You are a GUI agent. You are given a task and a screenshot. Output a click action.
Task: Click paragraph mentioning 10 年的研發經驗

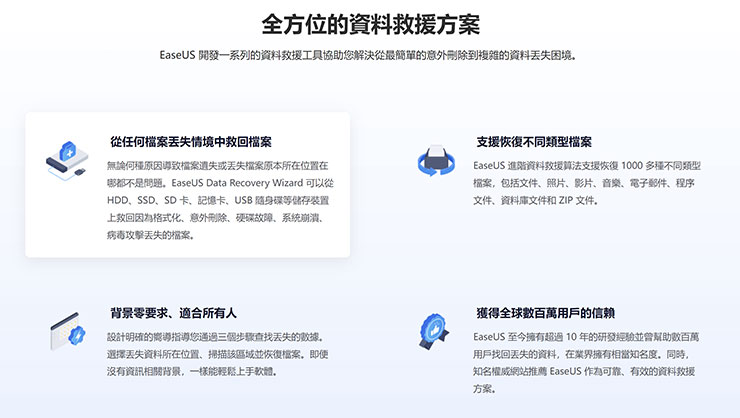click(x=586, y=363)
